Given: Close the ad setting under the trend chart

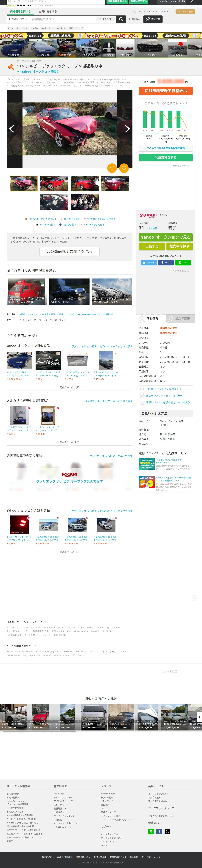Looking at the screenshot, I should pyautogui.click(x=188, y=166).
